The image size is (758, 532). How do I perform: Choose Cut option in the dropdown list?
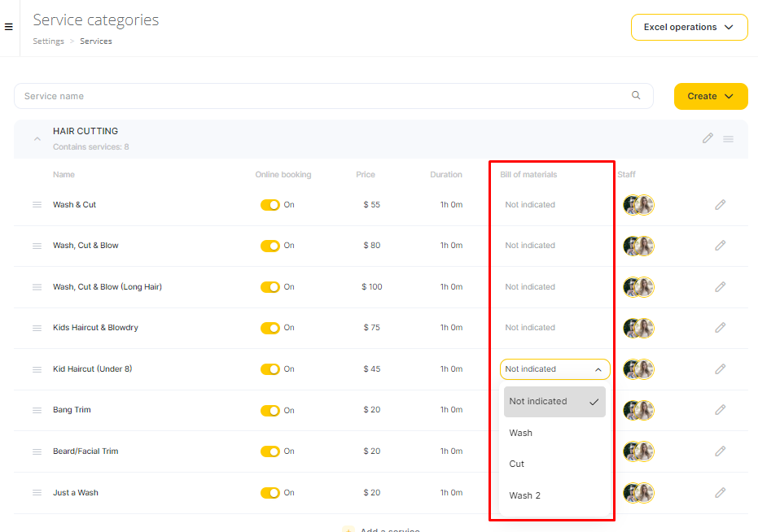click(517, 464)
